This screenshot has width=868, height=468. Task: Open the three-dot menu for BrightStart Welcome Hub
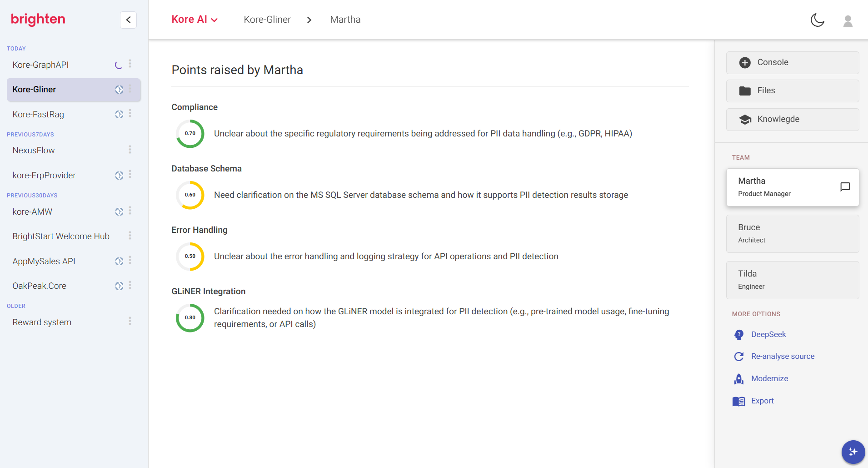pyautogui.click(x=130, y=236)
